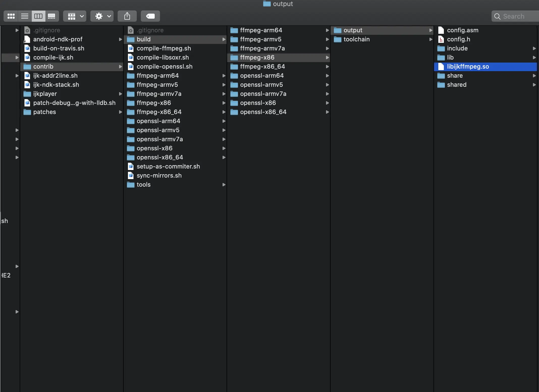Viewport: 539px width, 392px height.
Task: Select the android-ndk-prof alias item
Action: click(72, 39)
